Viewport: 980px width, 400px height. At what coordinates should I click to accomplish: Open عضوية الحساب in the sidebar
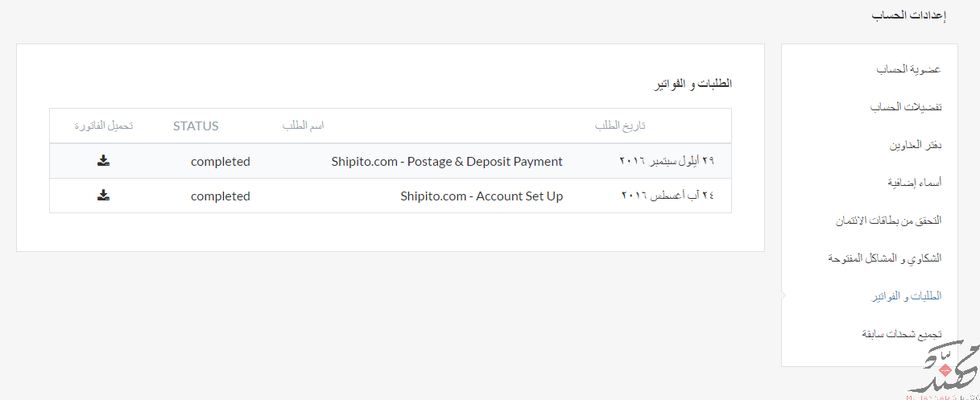pos(909,69)
